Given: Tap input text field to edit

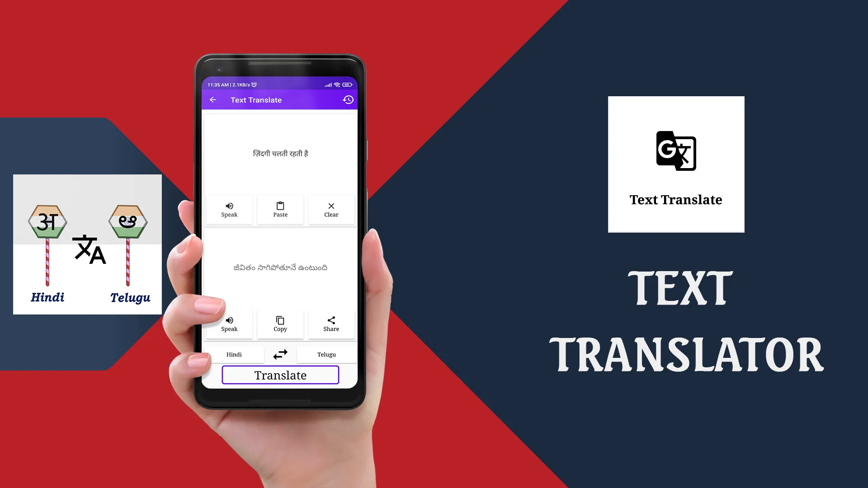Looking at the screenshot, I should coord(280,153).
